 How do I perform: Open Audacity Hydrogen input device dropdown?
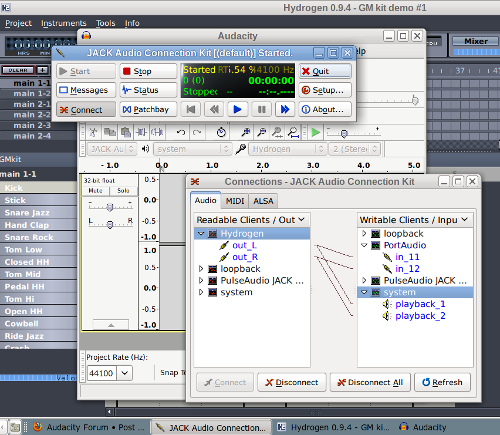coord(287,149)
